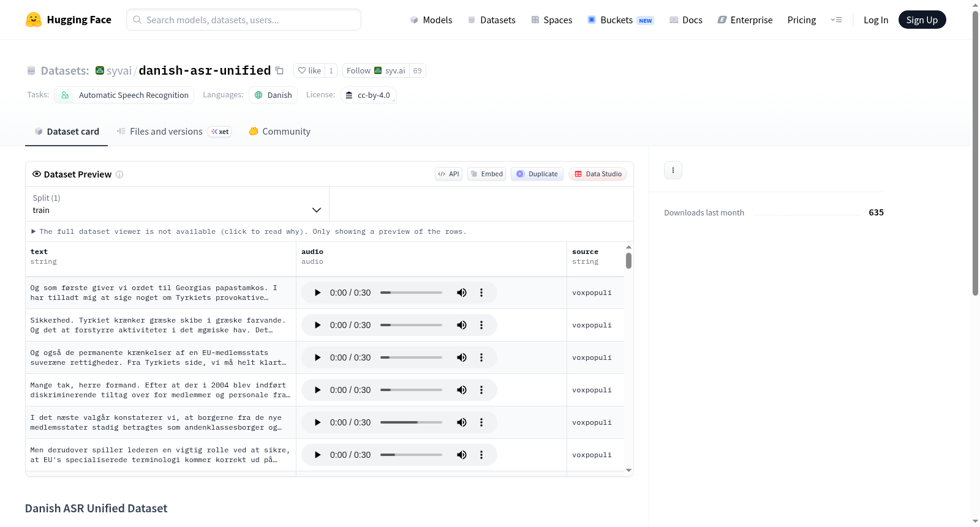The width and height of the screenshot is (980, 527).
Task: Open Datasets in the top navigation
Action: pos(491,20)
